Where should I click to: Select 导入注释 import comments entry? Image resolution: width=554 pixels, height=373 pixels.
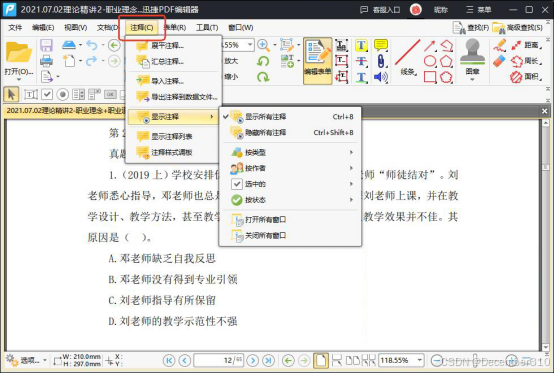coord(172,81)
